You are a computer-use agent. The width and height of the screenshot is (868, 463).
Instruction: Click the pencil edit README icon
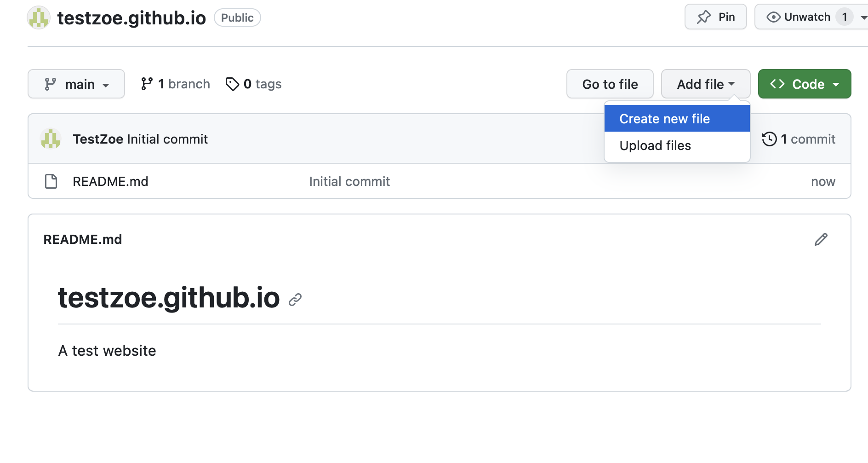pos(821,239)
